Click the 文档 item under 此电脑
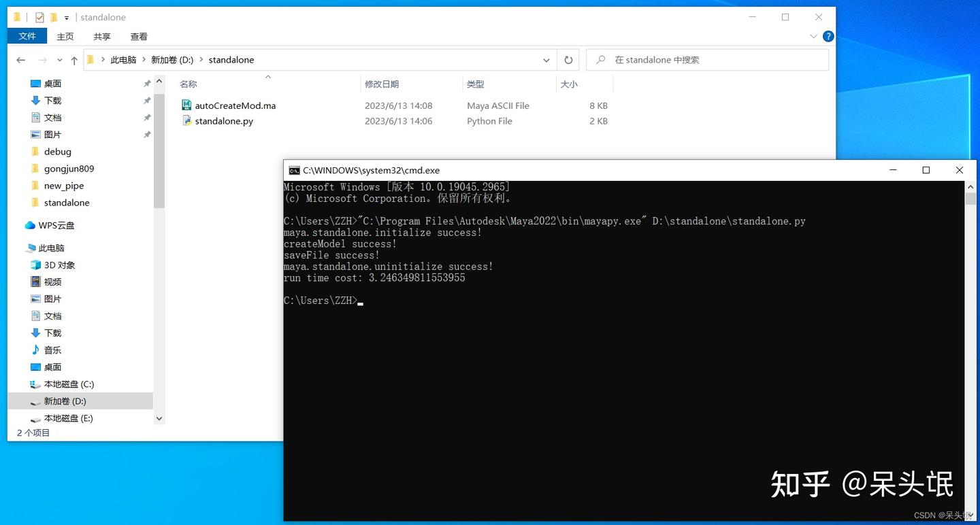Viewport: 980px width, 525px height. (x=52, y=316)
